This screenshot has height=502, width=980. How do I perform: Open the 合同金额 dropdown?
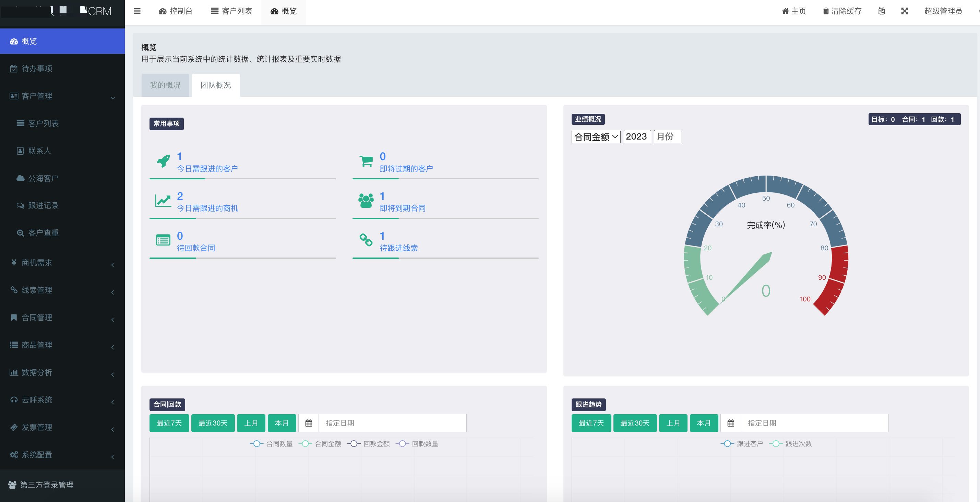pyautogui.click(x=596, y=136)
